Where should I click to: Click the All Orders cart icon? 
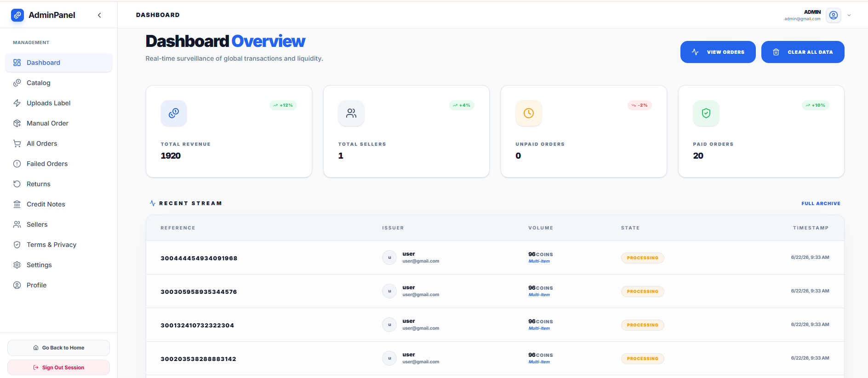(x=17, y=143)
